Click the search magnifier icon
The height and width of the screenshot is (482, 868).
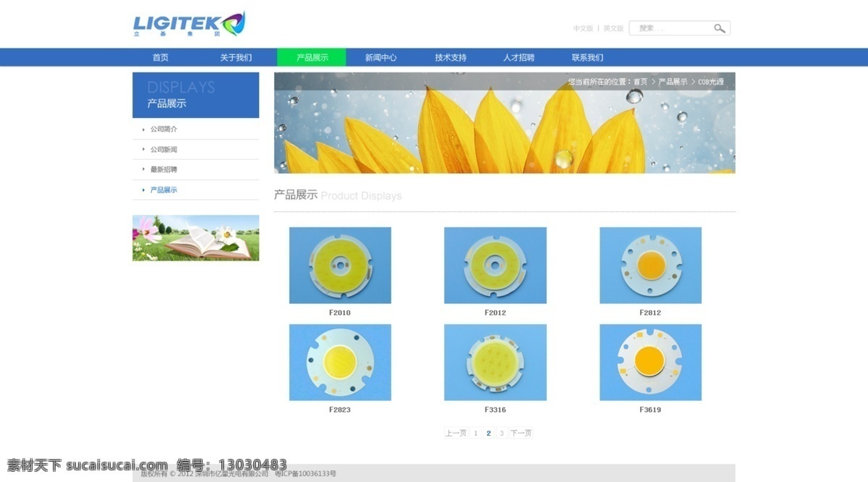pos(719,28)
